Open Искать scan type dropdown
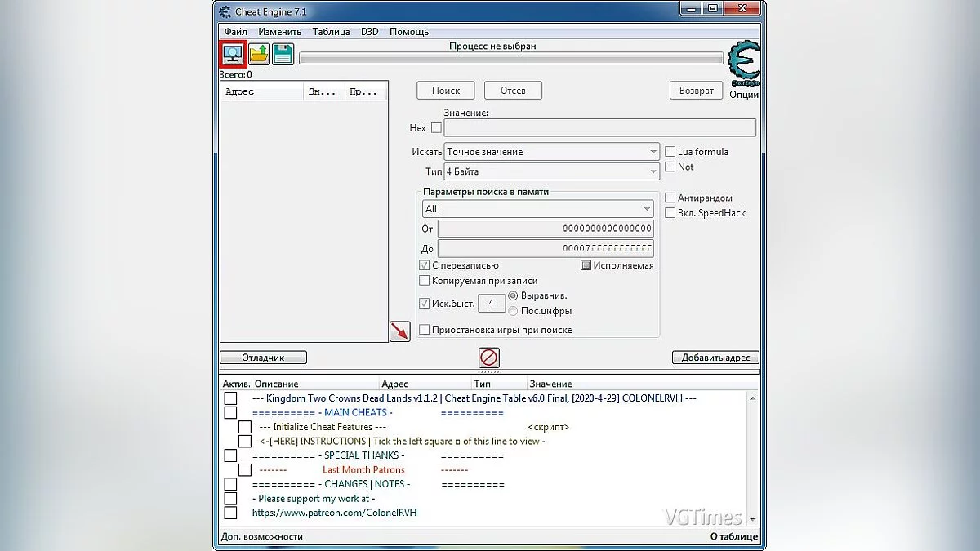This screenshot has width=980, height=551. point(551,152)
